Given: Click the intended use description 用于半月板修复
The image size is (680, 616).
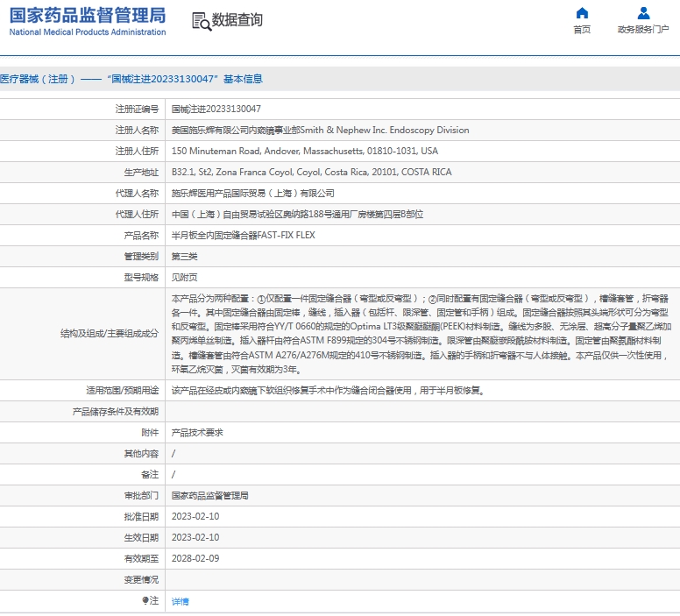Looking at the screenshot, I should 451,391.
